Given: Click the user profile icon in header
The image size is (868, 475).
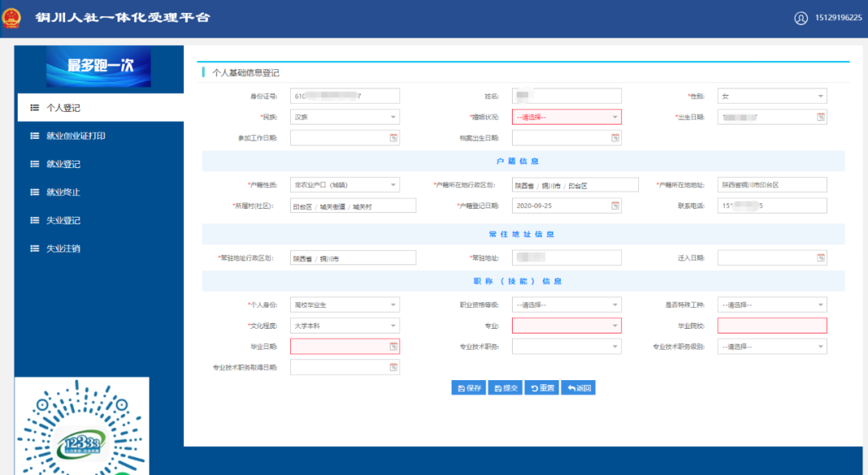Looking at the screenshot, I should (800, 18).
